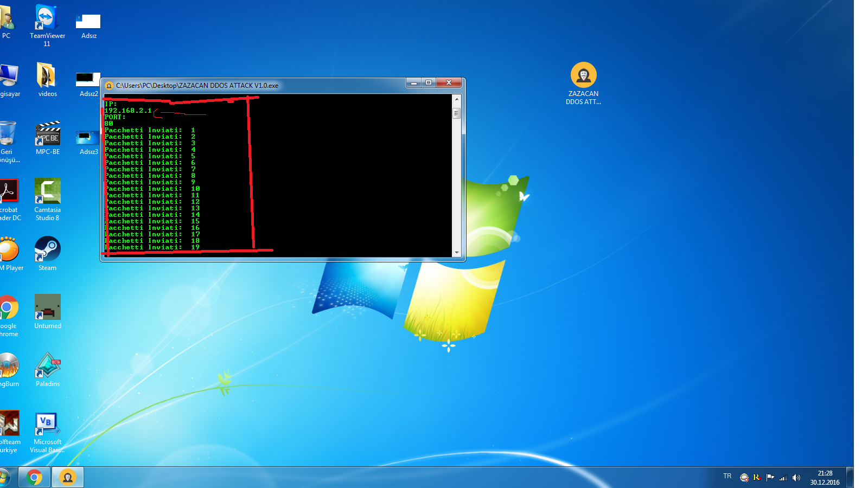Click the console vertical scrollbar thumb

point(456,113)
